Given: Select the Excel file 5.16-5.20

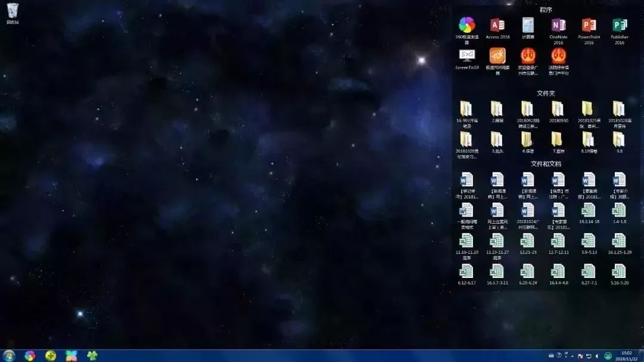Looking at the screenshot, I should tap(620, 272).
